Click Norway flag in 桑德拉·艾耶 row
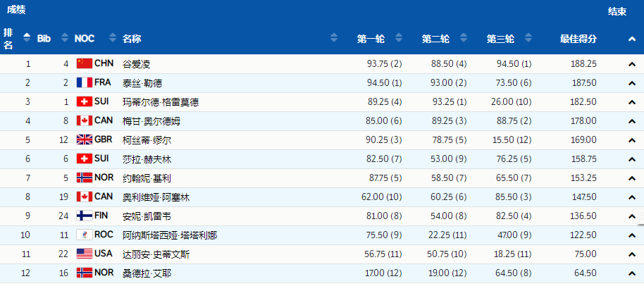 click(84, 273)
